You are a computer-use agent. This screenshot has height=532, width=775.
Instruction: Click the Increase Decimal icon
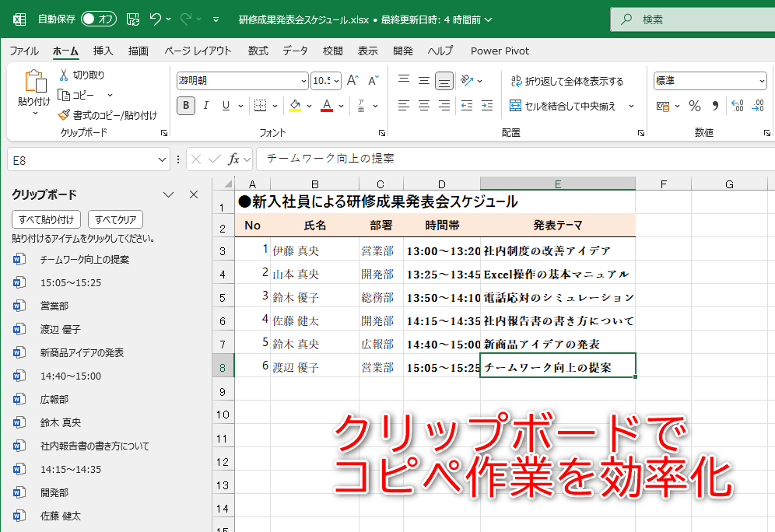tap(737, 105)
